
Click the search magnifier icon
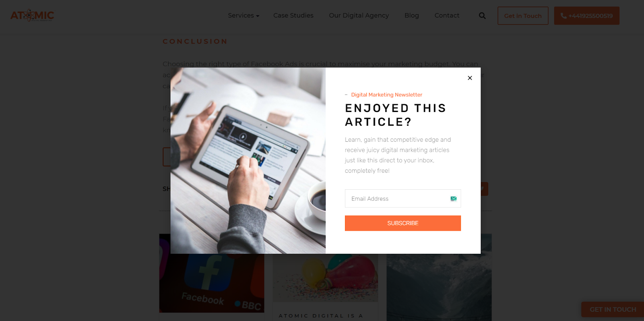coord(482,16)
